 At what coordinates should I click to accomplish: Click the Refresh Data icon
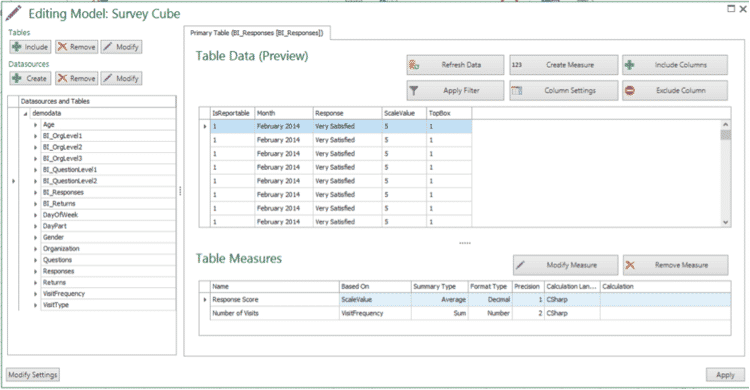[x=414, y=65]
